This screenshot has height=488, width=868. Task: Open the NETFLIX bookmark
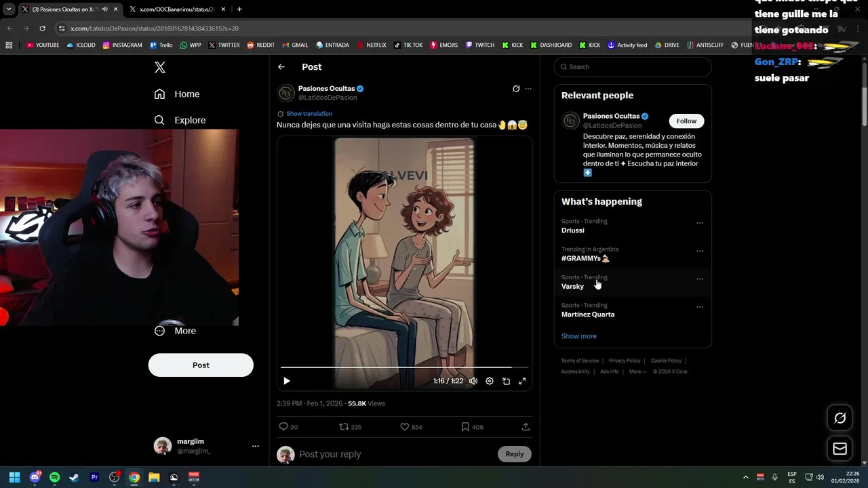point(371,45)
